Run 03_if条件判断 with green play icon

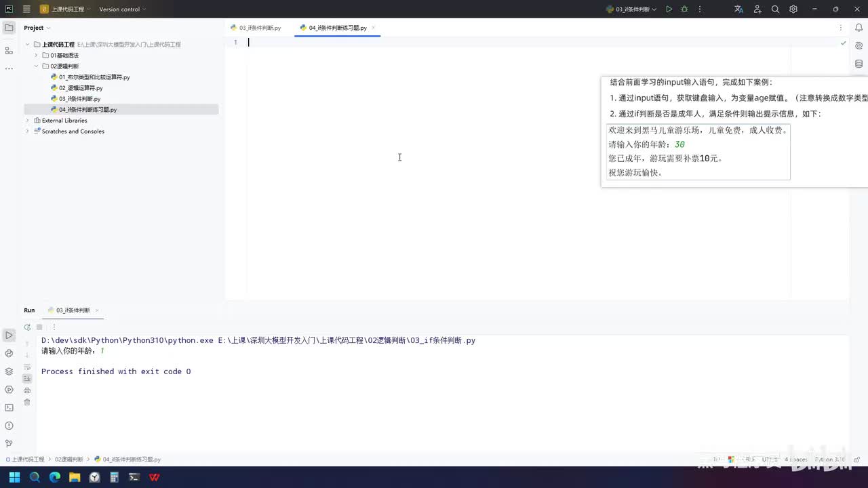669,9
